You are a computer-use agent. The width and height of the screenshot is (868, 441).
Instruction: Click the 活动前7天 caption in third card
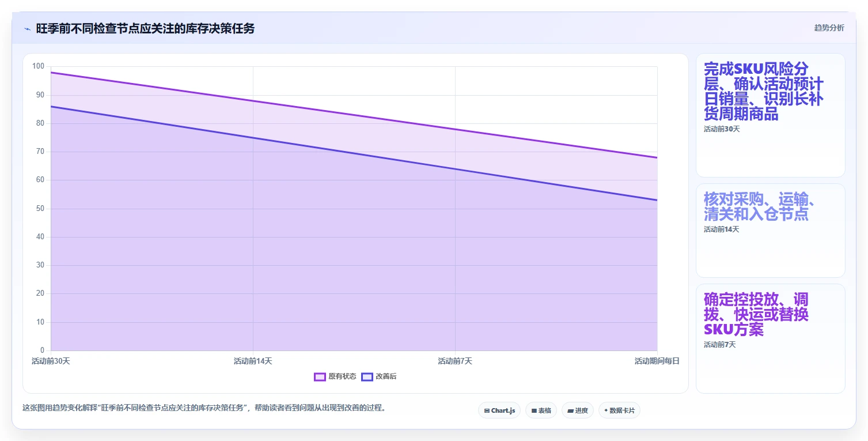click(x=719, y=345)
